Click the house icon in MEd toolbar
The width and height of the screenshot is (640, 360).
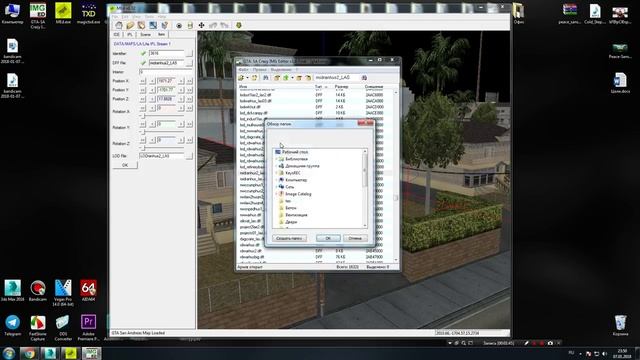[119, 25]
